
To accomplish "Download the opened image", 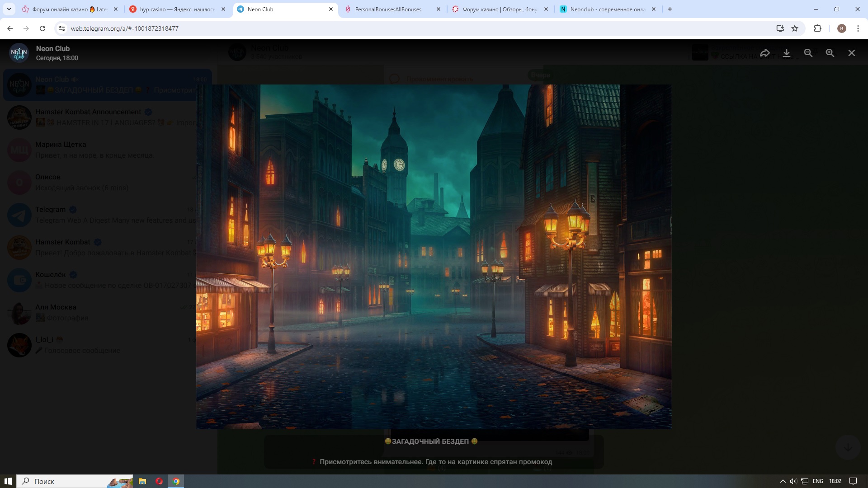I will 787,53.
